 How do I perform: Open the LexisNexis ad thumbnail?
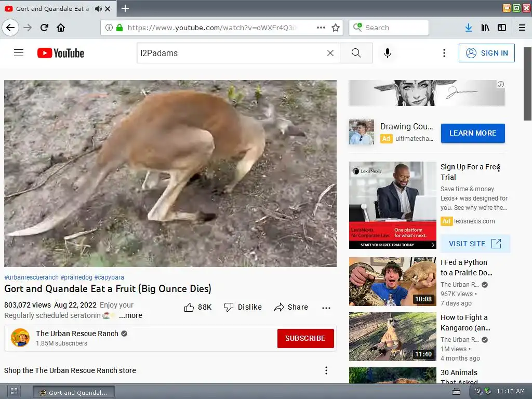click(x=393, y=205)
